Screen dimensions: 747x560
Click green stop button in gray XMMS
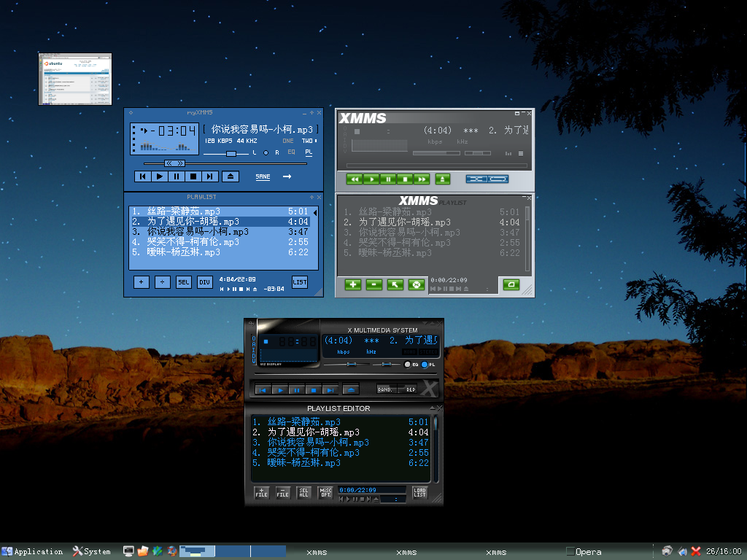[405, 179]
